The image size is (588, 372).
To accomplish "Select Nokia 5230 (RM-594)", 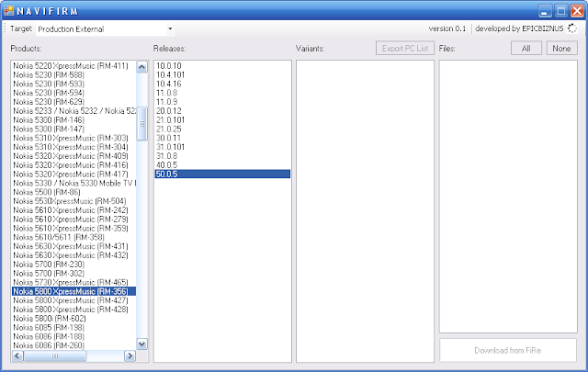I will [x=73, y=93].
